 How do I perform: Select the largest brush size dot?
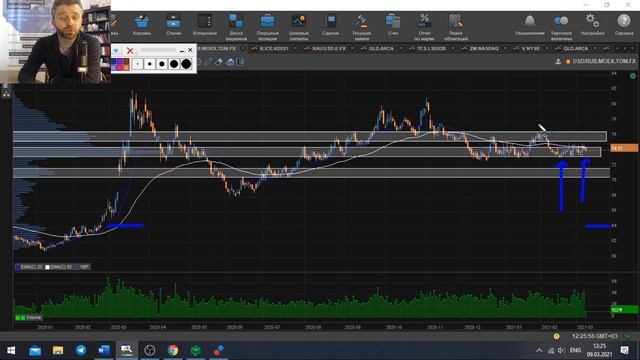coord(186,64)
